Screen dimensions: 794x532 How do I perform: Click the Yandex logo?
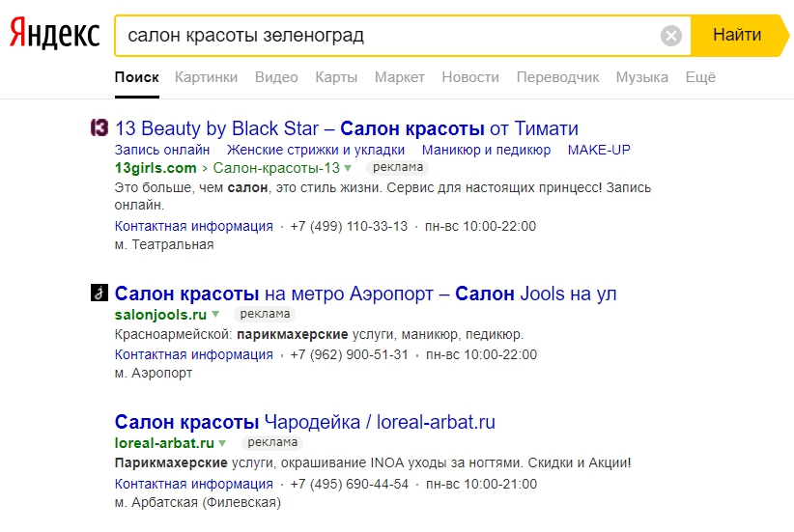55,36
